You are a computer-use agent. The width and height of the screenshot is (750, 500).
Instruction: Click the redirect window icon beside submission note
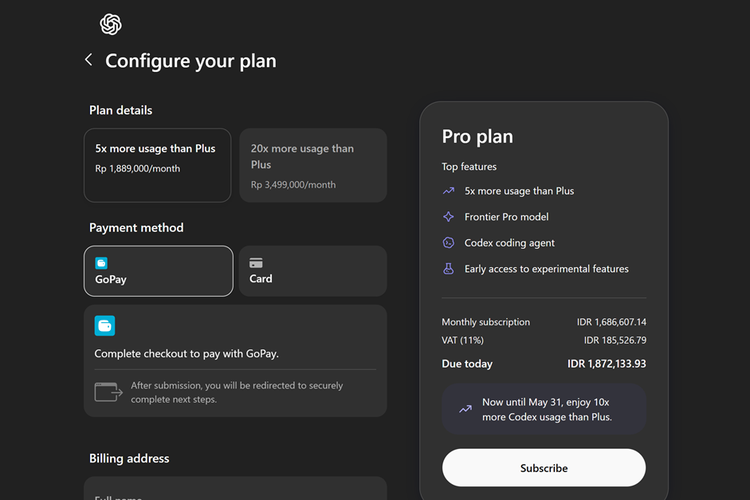pos(108,392)
